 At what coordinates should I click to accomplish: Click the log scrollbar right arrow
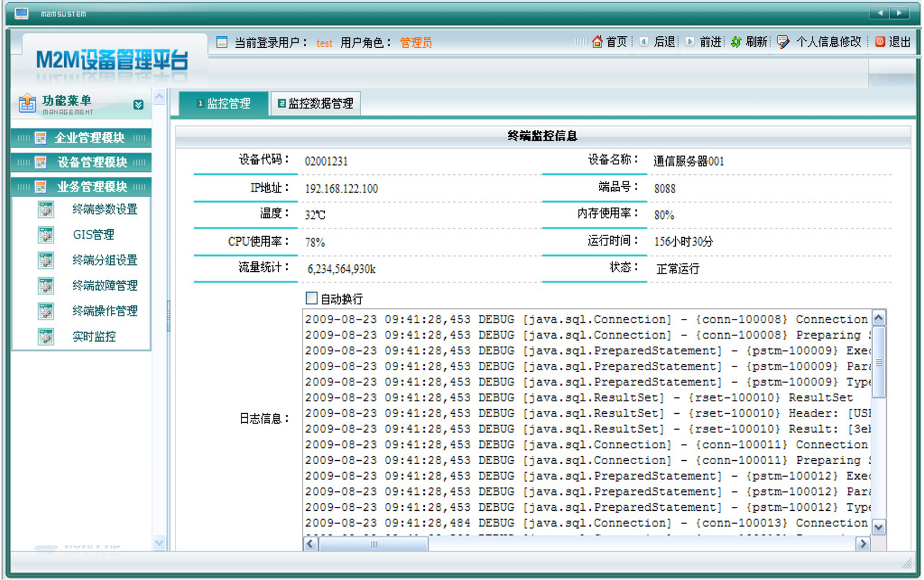tap(863, 544)
